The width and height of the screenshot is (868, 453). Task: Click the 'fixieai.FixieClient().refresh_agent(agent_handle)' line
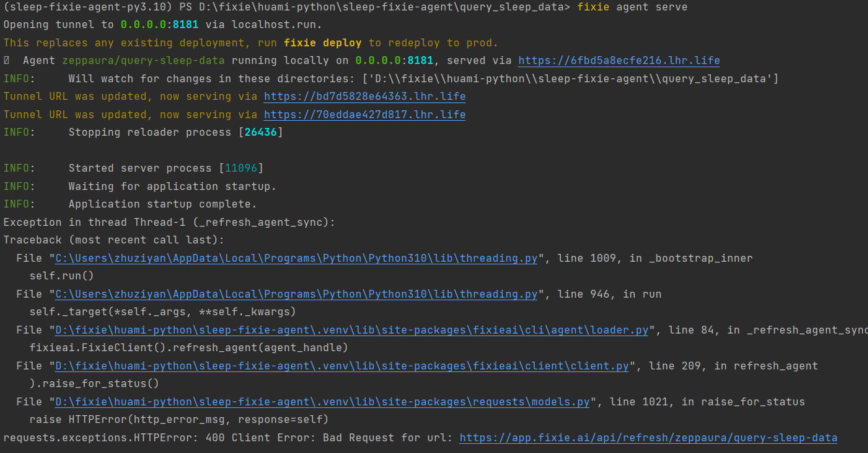(189, 348)
